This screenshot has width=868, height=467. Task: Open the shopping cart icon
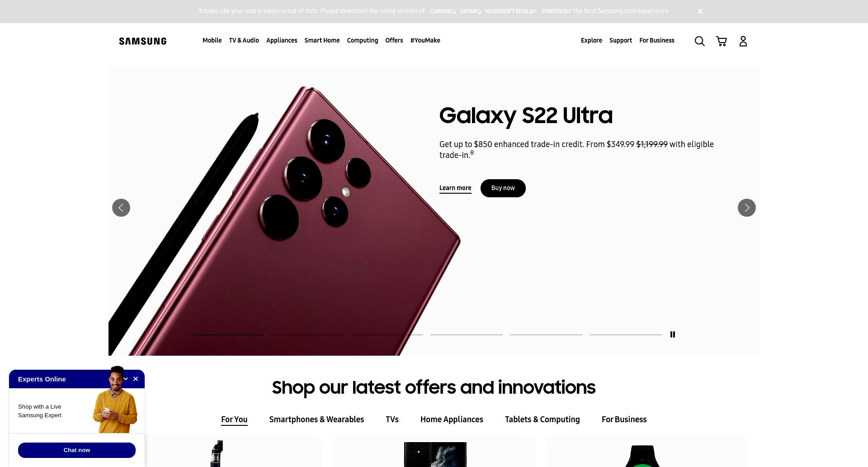pos(722,41)
